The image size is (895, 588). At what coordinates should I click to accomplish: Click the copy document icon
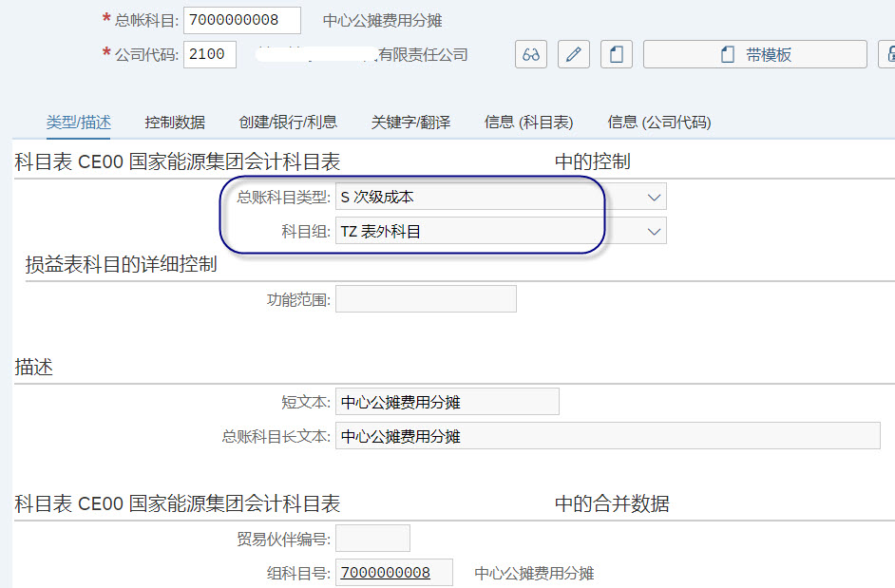616,53
